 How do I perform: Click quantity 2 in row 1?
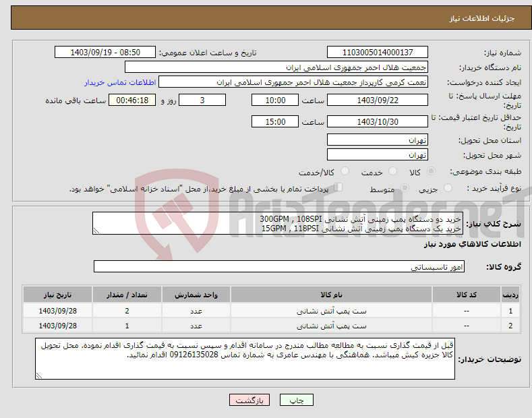tap(127, 311)
